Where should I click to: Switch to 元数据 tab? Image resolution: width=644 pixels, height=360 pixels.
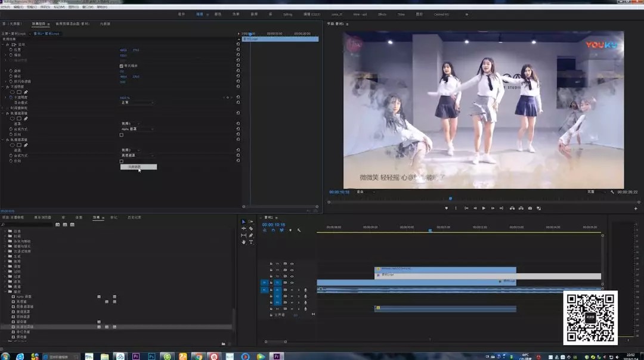tap(105, 24)
